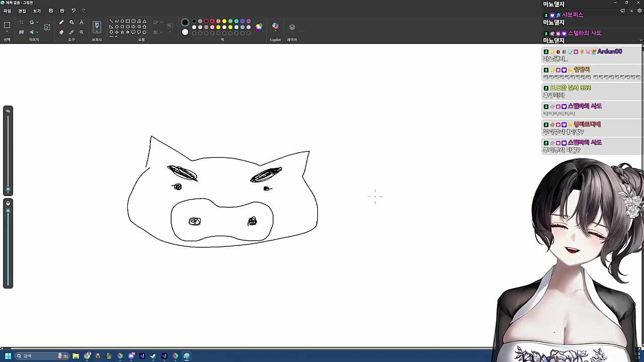Click the Windows taskbar search box
Image resolution: width=644 pixels, height=362 pixels.
pos(35,356)
